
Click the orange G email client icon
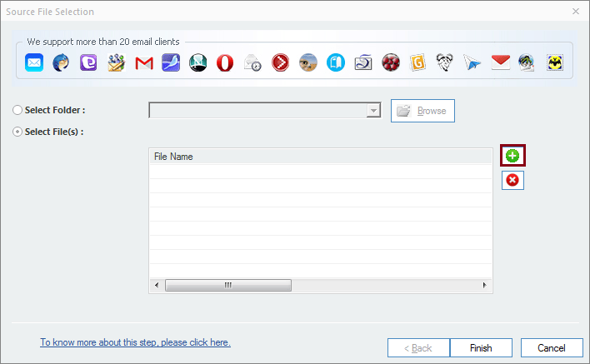(417, 62)
